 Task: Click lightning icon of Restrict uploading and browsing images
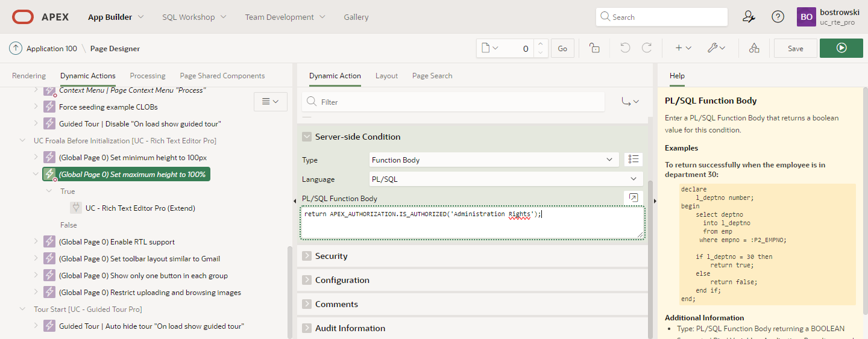pyautogui.click(x=49, y=293)
